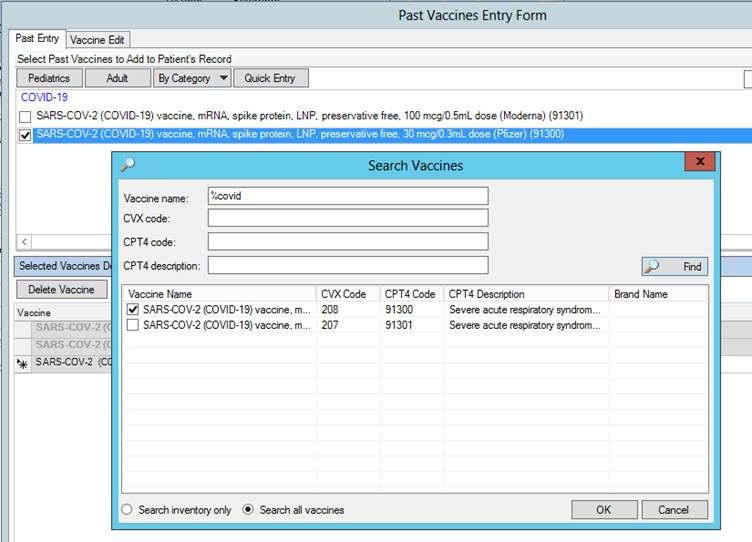
Task: Click the CVX code input field
Action: [x=348, y=218]
